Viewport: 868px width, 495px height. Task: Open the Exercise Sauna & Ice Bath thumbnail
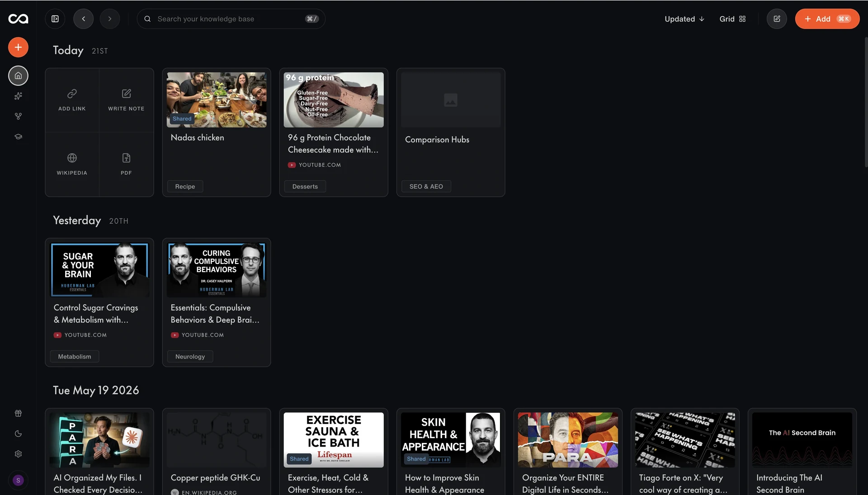pyautogui.click(x=334, y=440)
